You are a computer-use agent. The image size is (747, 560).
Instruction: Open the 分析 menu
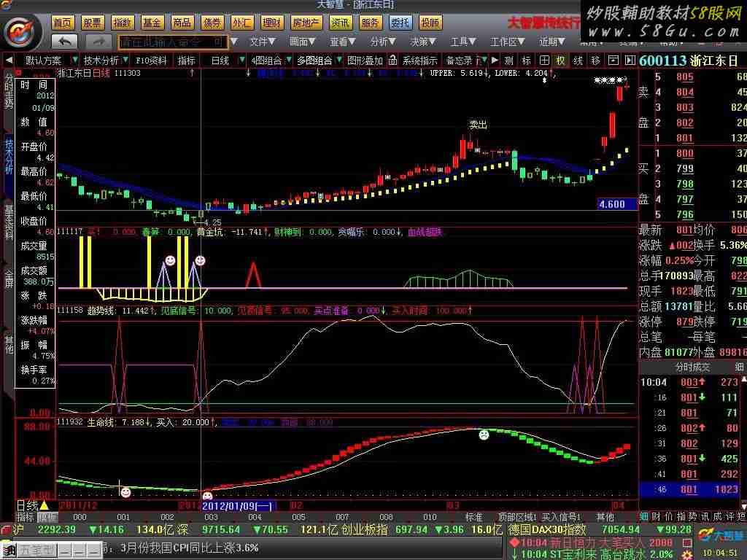tap(383, 42)
